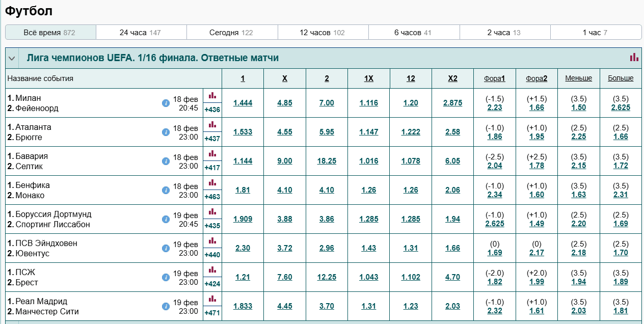Sort by the X2 column header

(x=452, y=78)
